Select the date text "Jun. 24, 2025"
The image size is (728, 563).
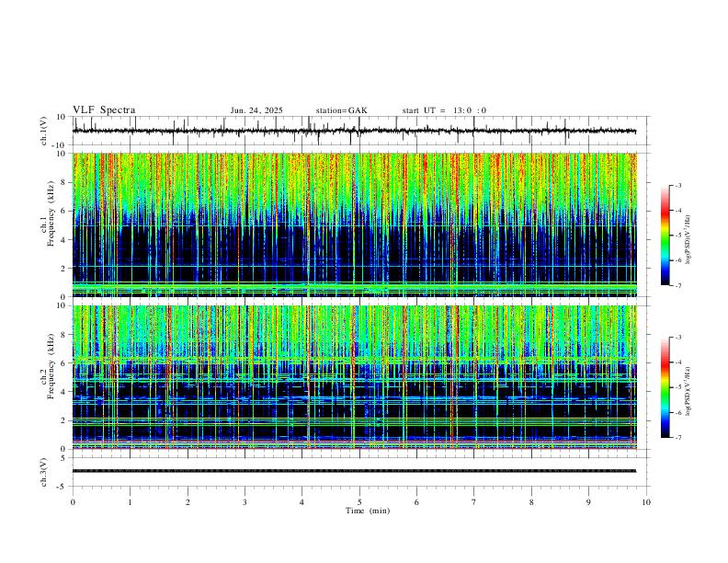[x=256, y=110]
